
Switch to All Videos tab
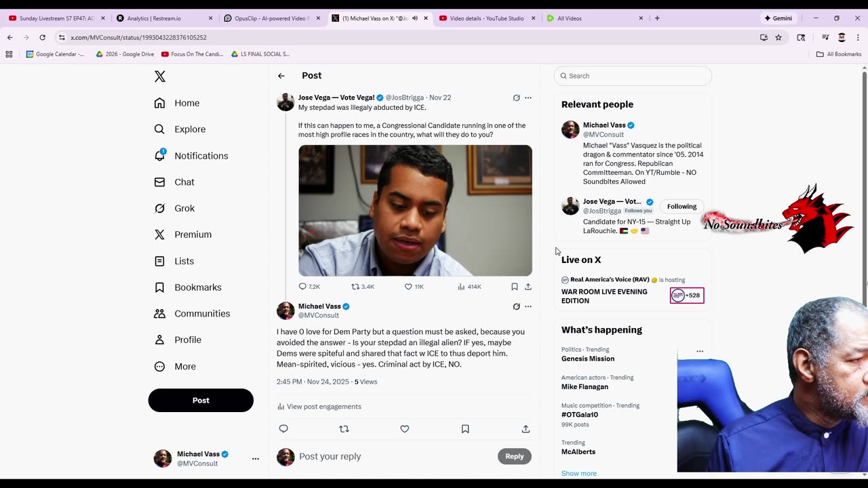[593, 18]
